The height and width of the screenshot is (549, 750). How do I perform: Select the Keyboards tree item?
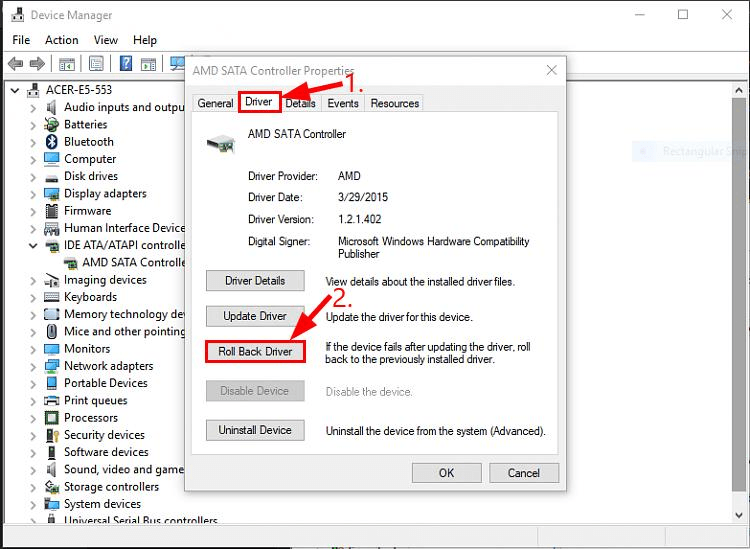point(90,297)
